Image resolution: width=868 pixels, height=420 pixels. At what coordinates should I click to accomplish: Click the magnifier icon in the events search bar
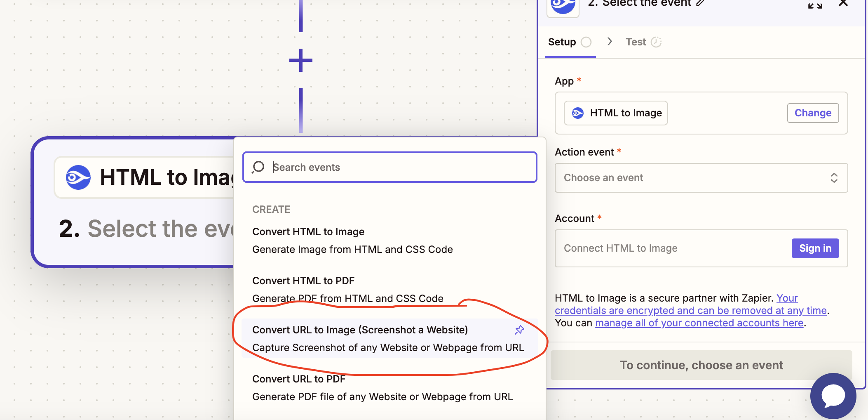pos(258,167)
